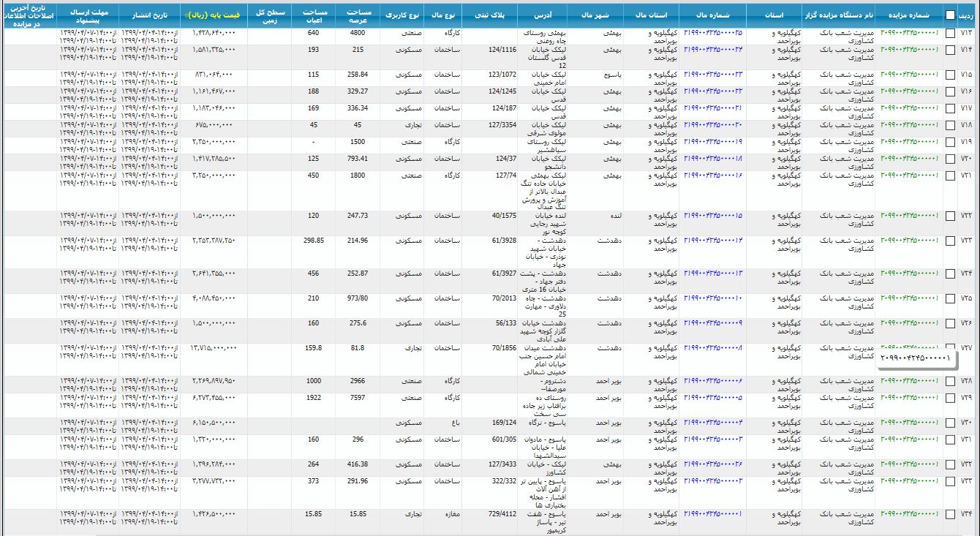
Task: Follow property link ۲۱۹۹۰۰۴۲۴۵۰۰۰۰۲۳
Action: pyautogui.click(x=713, y=74)
